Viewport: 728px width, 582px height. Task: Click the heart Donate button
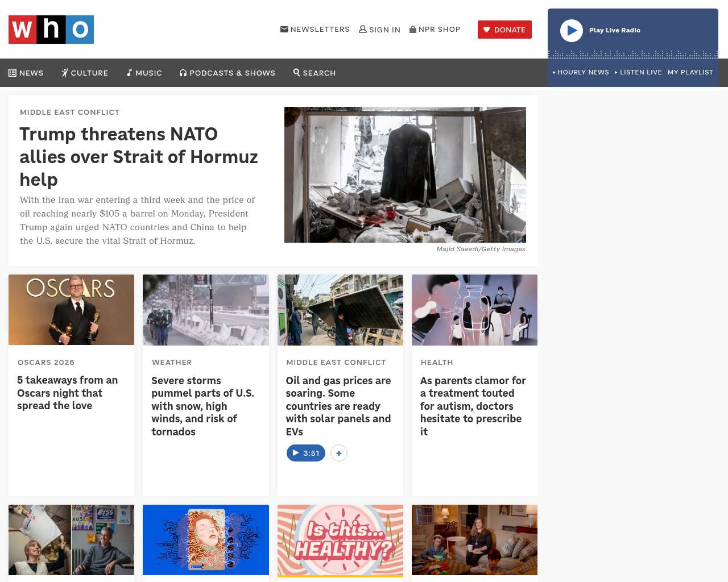click(x=504, y=30)
